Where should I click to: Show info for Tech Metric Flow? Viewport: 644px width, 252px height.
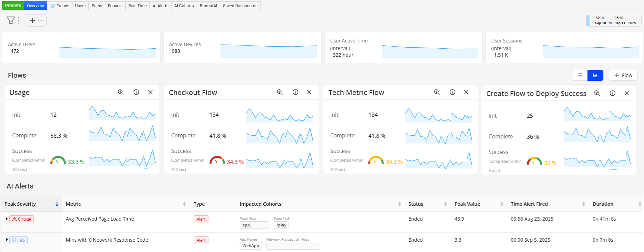pos(452,92)
